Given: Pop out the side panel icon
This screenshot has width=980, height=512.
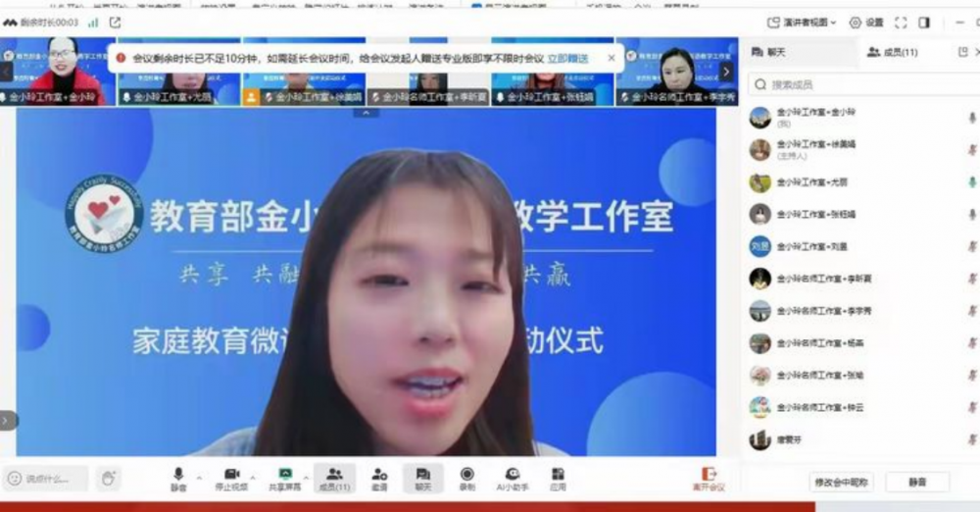Looking at the screenshot, I should [963, 52].
